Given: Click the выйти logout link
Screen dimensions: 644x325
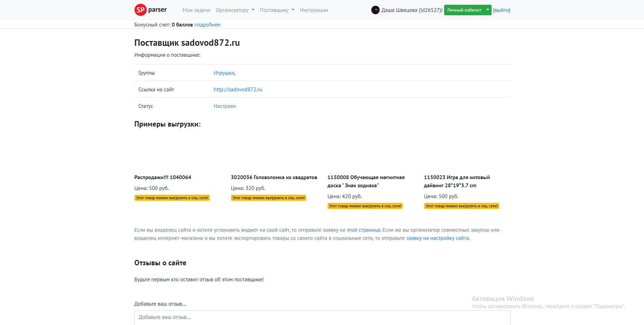Looking at the screenshot, I should point(502,10).
